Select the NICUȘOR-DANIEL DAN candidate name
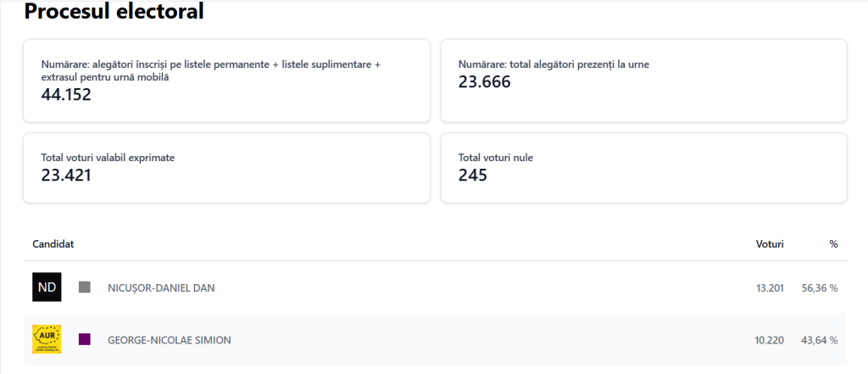This screenshot has height=374, width=868. tap(161, 288)
